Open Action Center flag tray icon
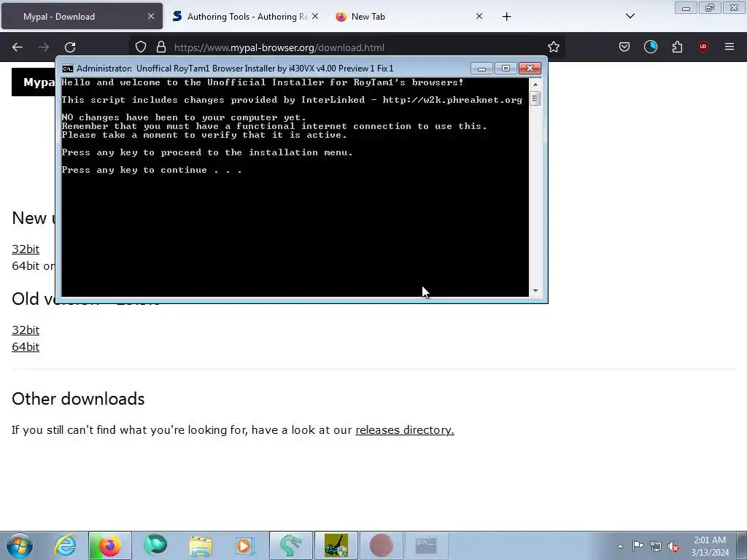 [638, 546]
